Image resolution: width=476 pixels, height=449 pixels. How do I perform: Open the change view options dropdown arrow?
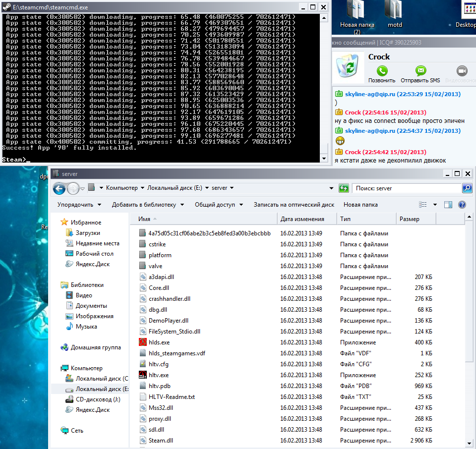click(435, 205)
